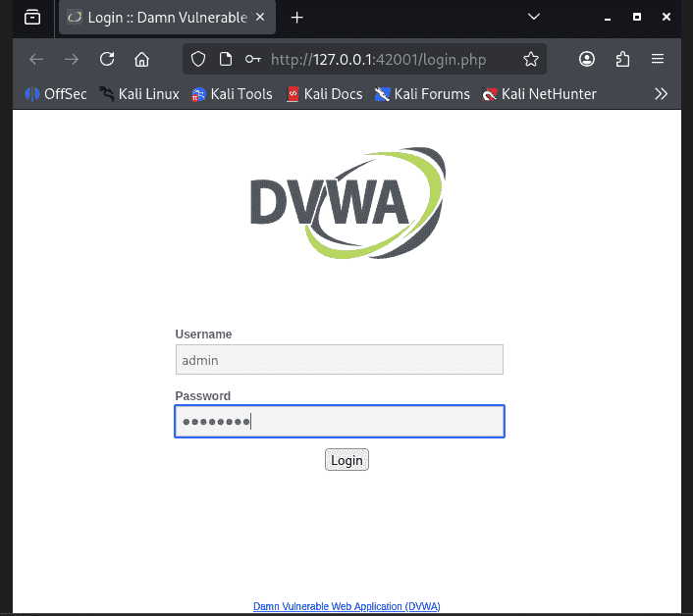This screenshot has height=616, width=693.
Task: Reload the current page
Action: pos(107,59)
